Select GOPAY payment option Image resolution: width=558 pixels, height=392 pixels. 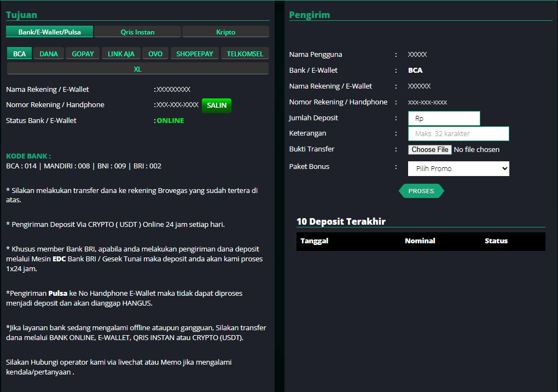click(x=83, y=54)
